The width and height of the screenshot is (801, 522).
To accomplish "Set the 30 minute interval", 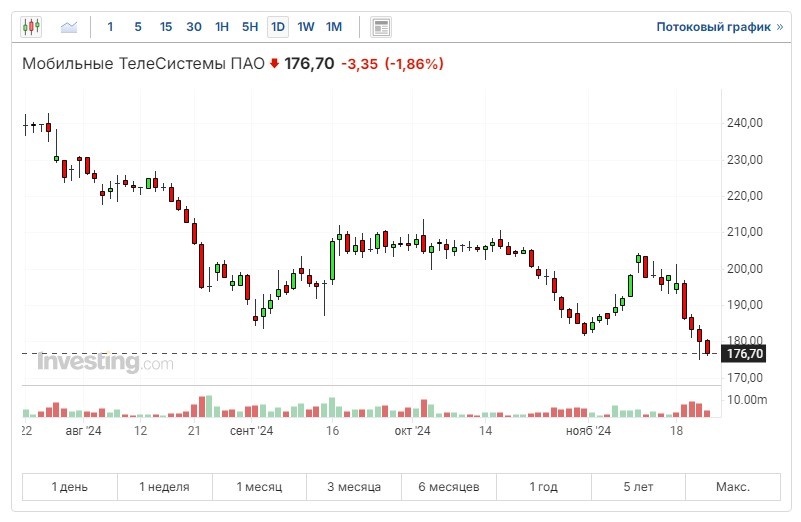I will click(x=194, y=27).
